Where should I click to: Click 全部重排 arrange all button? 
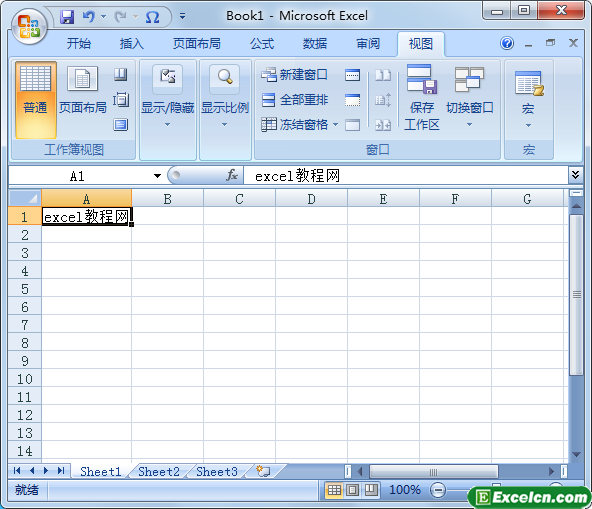[x=295, y=100]
